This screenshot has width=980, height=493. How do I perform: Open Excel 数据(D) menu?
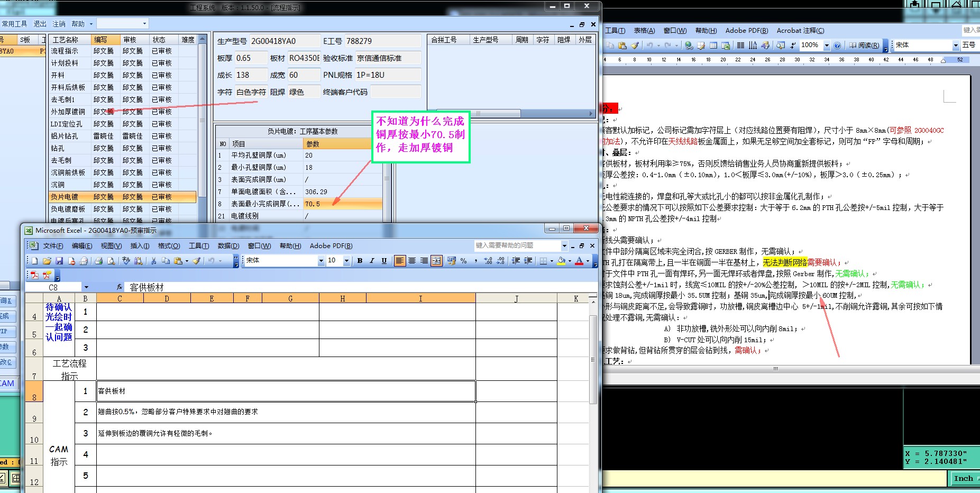(x=228, y=245)
